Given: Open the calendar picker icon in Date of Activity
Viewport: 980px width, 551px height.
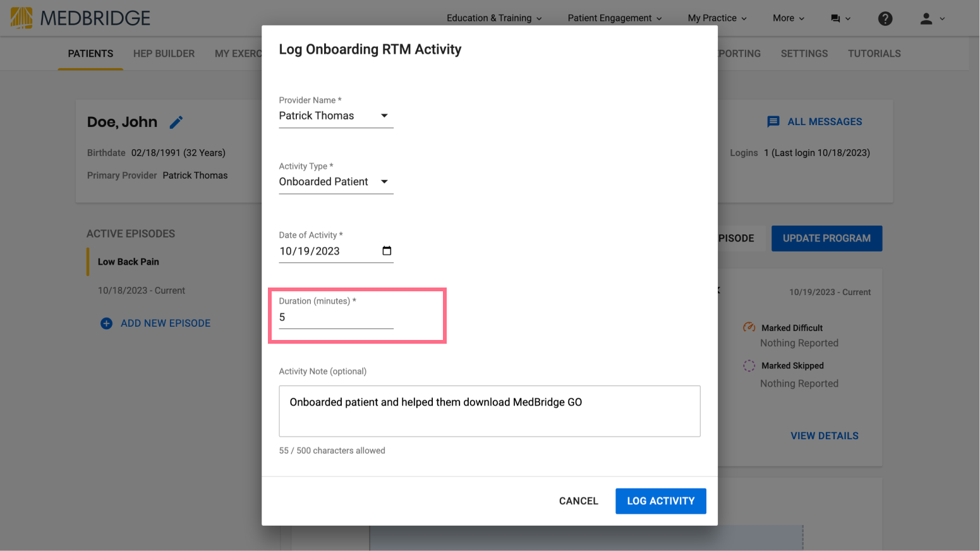Looking at the screenshot, I should (387, 251).
